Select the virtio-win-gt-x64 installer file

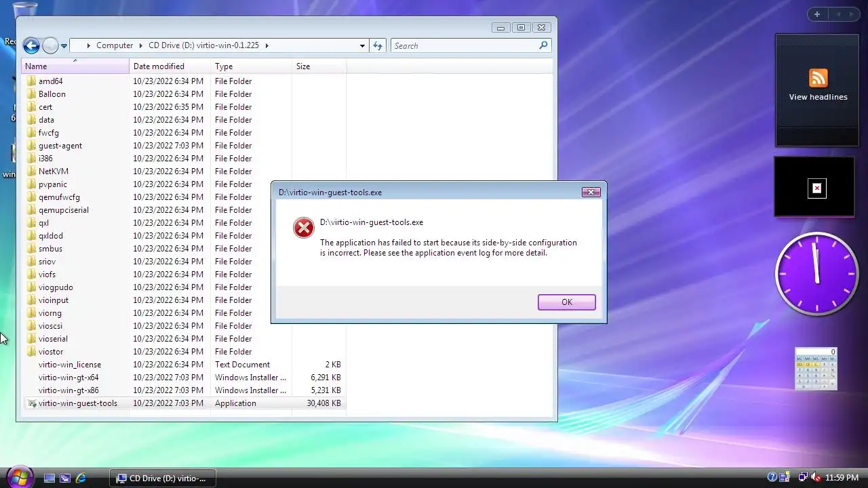tap(68, 378)
